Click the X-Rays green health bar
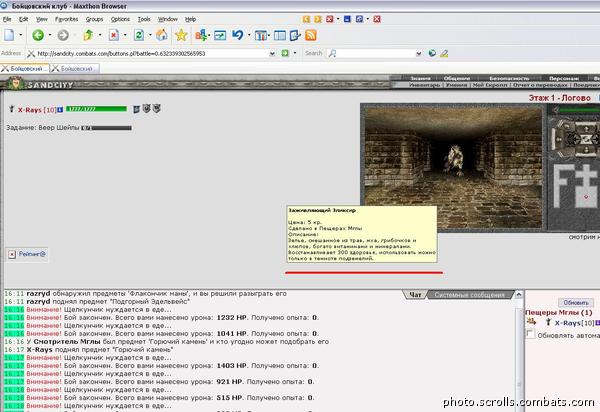The height and width of the screenshot is (412, 600). [x=96, y=109]
